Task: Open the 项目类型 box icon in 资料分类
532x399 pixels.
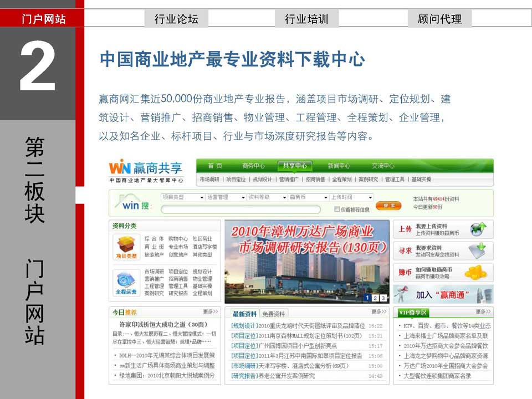Action: [126, 247]
